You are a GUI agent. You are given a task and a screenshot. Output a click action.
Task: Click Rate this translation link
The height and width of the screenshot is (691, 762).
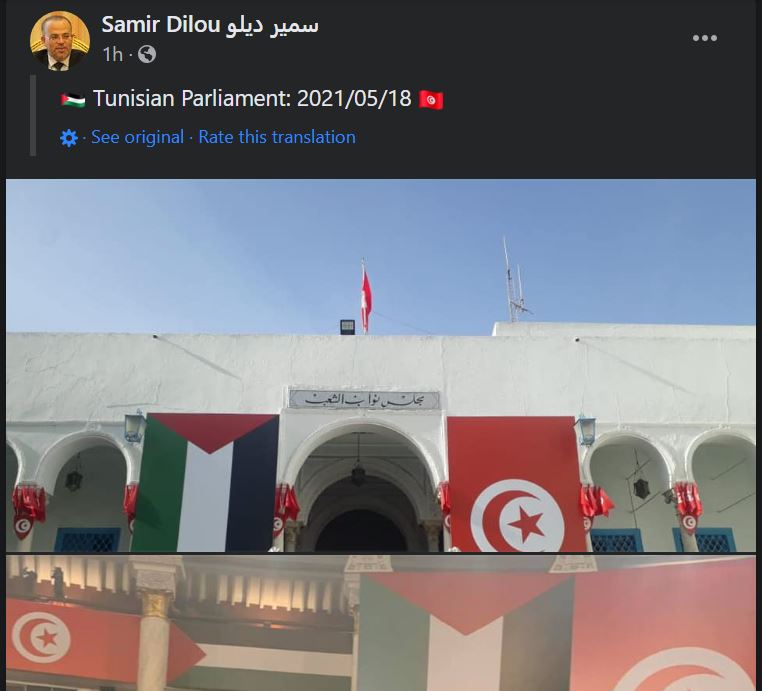click(x=277, y=137)
